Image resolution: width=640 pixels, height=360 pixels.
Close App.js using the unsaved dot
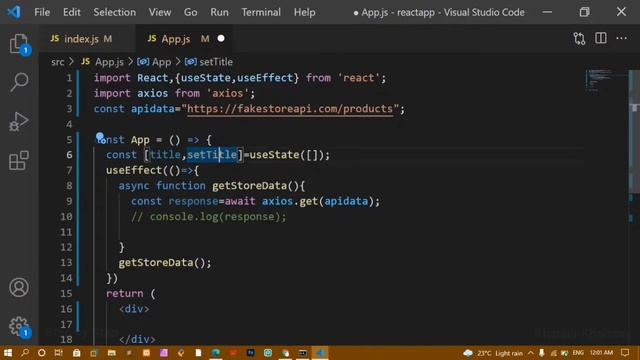click(x=221, y=38)
